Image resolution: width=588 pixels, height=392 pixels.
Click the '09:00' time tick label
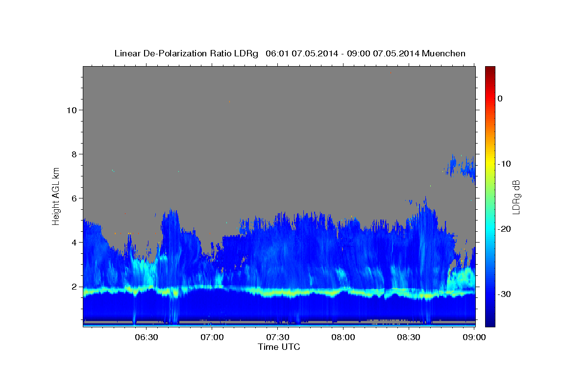coord(474,338)
